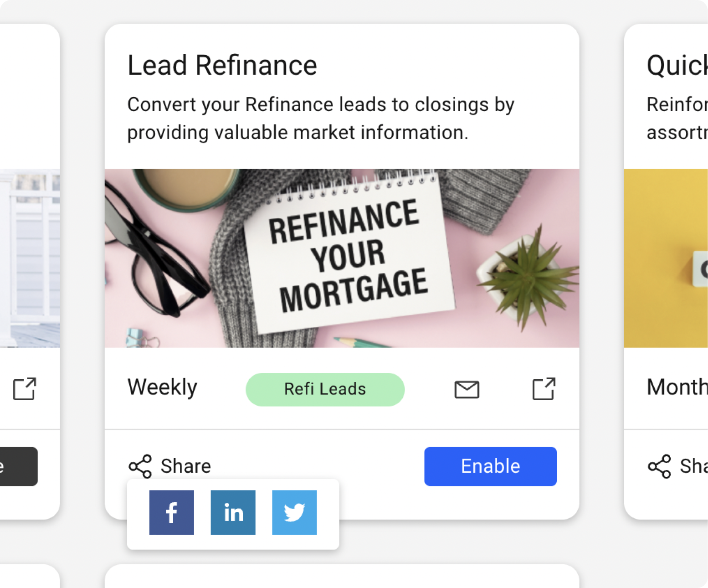This screenshot has width=708, height=588.
Task: Click the Quick card heading
Action: pyautogui.click(x=675, y=64)
